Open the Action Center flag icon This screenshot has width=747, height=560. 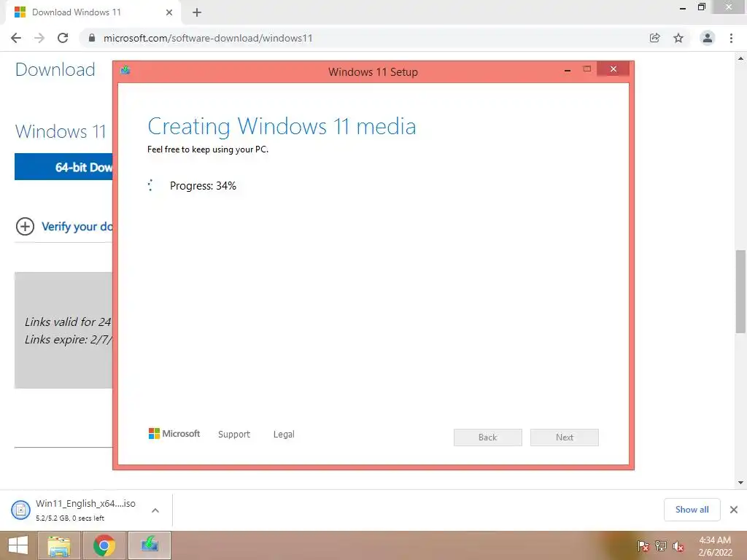point(643,546)
